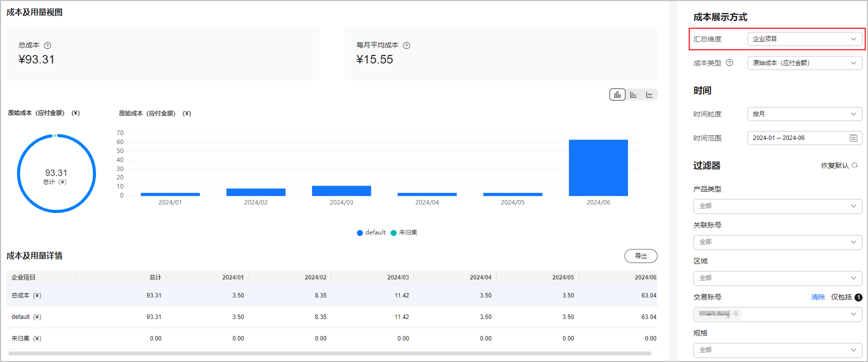The width and height of the screenshot is (868, 362).
Task: Click the table horizontal scrollbar
Action: [330, 353]
